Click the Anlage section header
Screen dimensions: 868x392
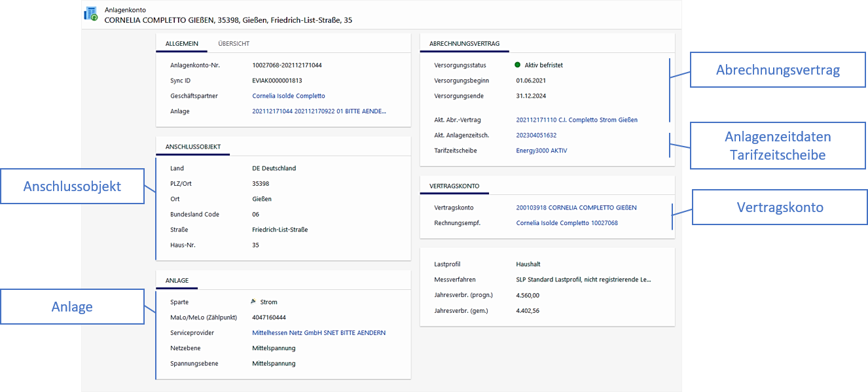click(x=177, y=281)
